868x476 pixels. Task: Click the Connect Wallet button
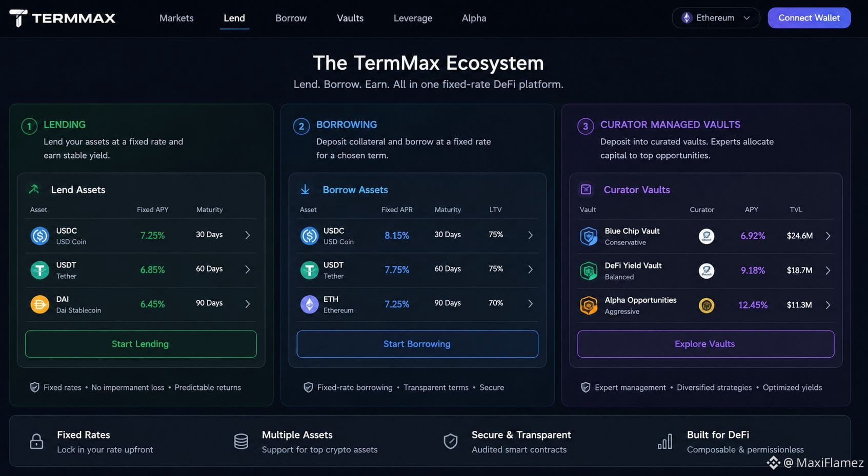click(x=809, y=18)
